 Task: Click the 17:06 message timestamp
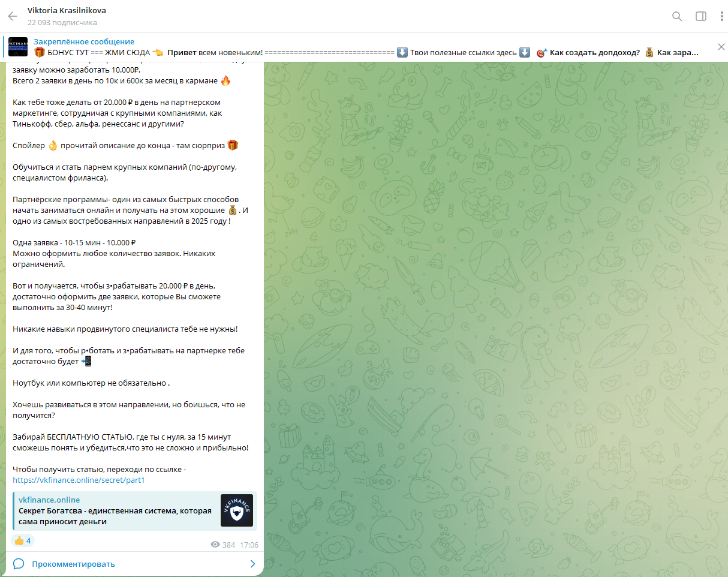(249, 545)
